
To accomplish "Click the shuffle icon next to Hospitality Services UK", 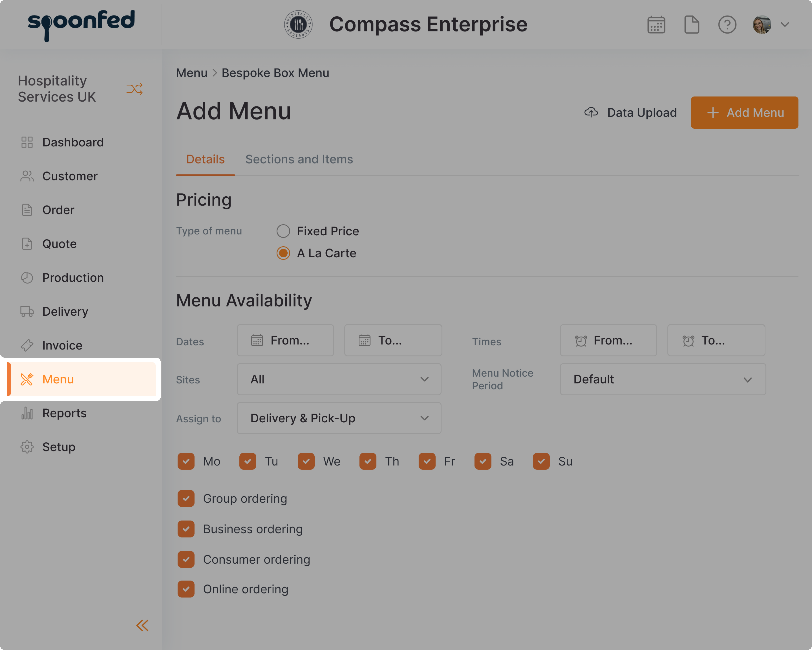I will tap(135, 89).
